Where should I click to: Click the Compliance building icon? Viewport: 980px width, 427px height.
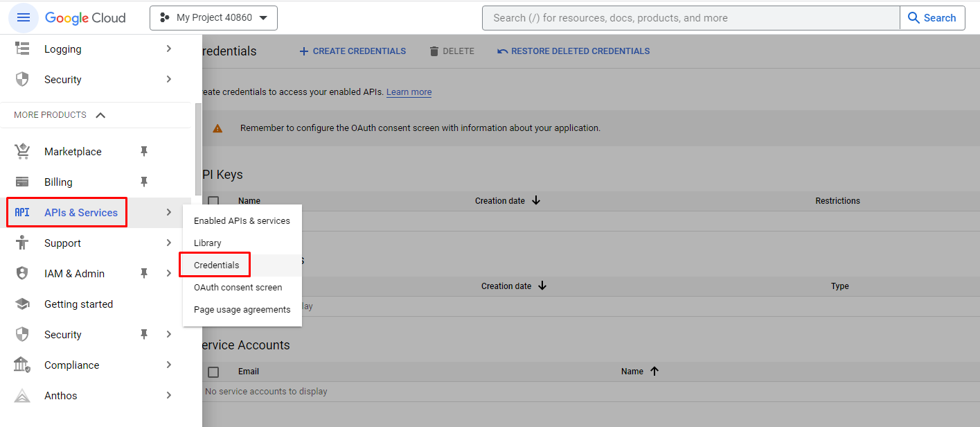pyautogui.click(x=22, y=365)
